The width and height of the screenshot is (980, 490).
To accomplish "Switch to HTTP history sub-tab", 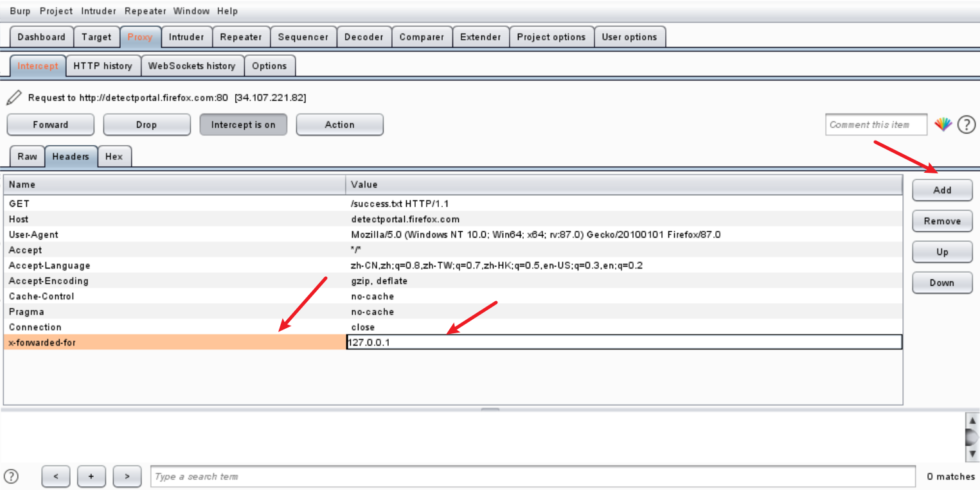I will pos(103,66).
